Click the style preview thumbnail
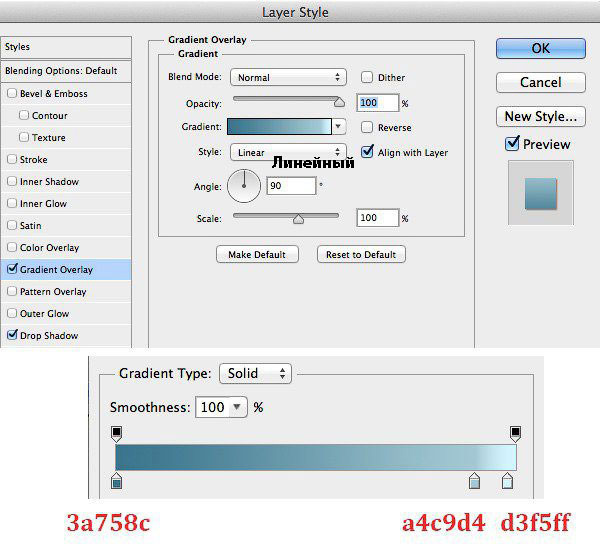The image size is (600, 554). click(541, 193)
